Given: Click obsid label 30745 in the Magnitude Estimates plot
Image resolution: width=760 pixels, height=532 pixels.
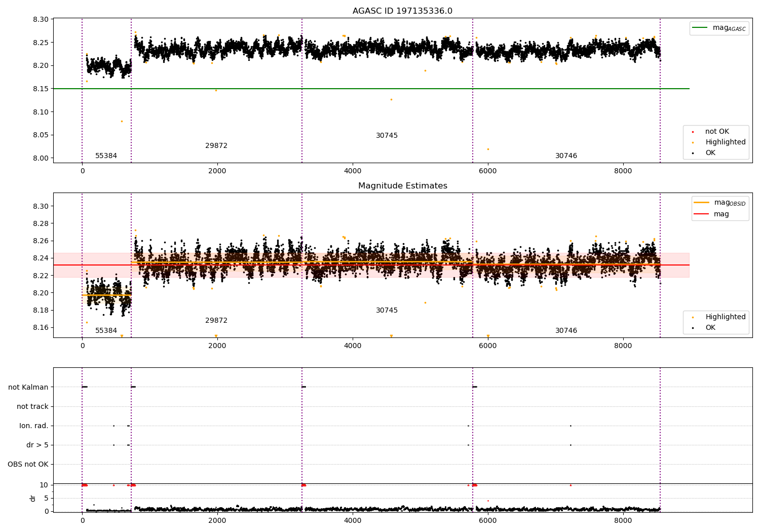Looking at the screenshot, I should 387,311.
